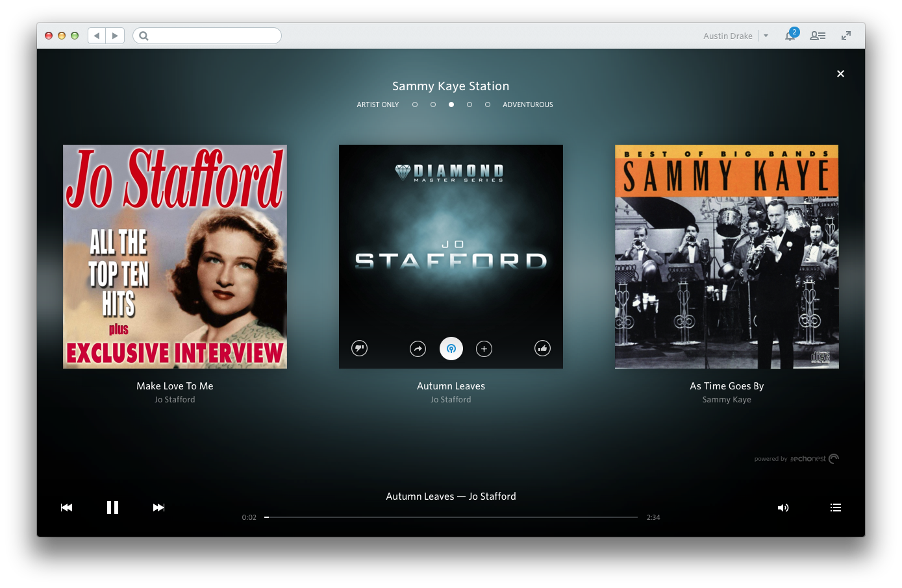Add Autumn Leaves with the plus icon
The width and height of the screenshot is (902, 588).
coord(484,349)
